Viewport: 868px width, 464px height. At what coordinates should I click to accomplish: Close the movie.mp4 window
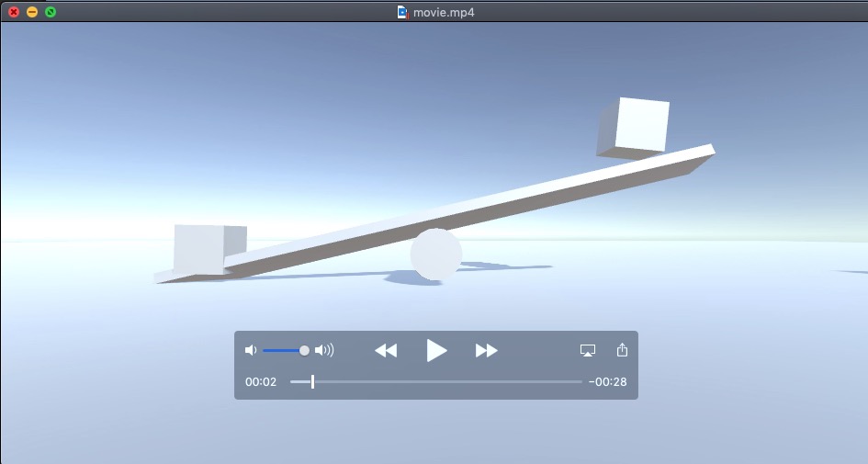14,12
